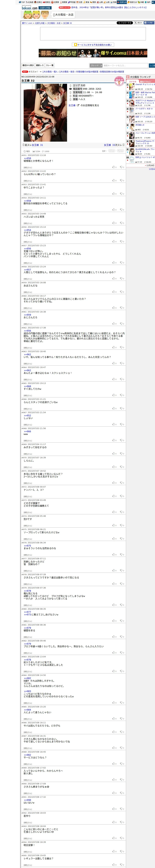Open breadcrumb 大分風俗・お店
Image resolution: width=155 pixels, height=868 pixels.
click(54, 23)
